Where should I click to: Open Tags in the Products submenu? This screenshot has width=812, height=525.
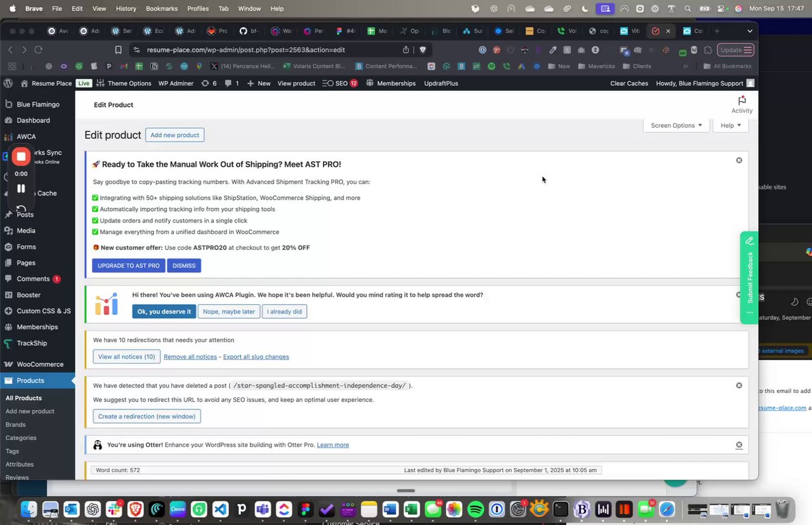click(12, 451)
